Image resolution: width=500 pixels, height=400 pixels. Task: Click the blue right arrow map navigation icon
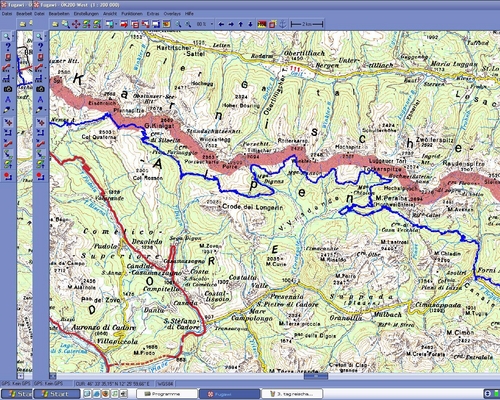click(x=231, y=24)
